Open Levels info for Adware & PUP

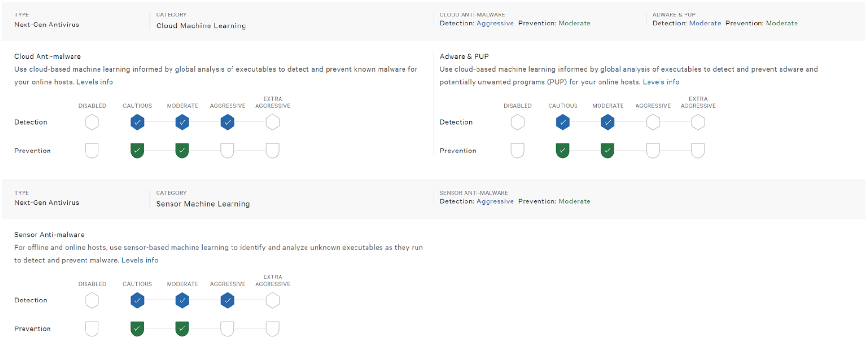[x=661, y=82]
